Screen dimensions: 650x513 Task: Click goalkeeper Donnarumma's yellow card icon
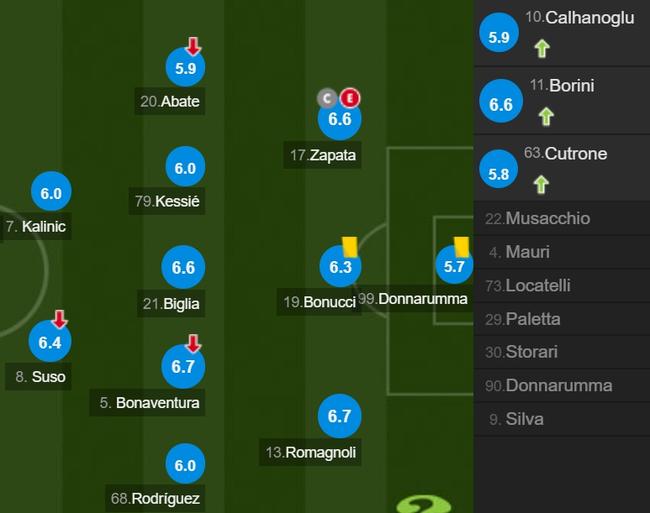pyautogui.click(x=461, y=247)
